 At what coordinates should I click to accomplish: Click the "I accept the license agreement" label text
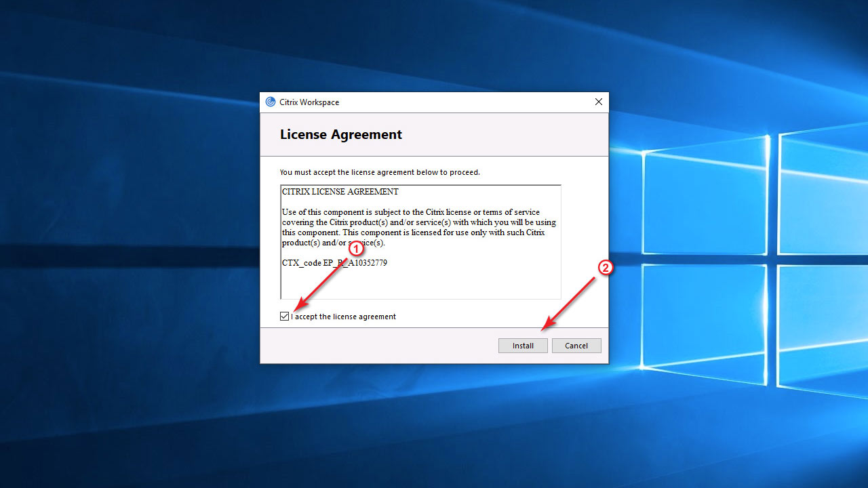[344, 317]
